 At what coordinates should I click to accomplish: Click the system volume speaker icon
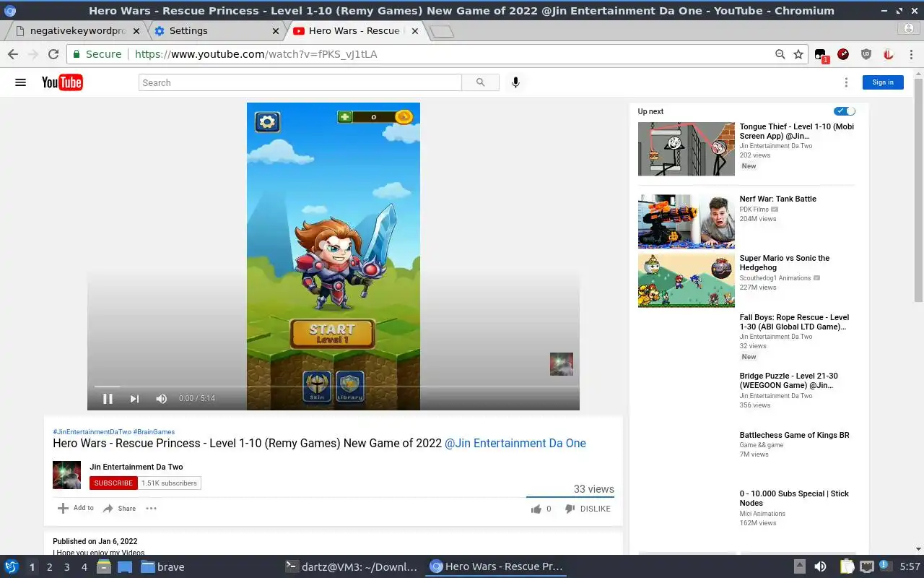point(820,566)
